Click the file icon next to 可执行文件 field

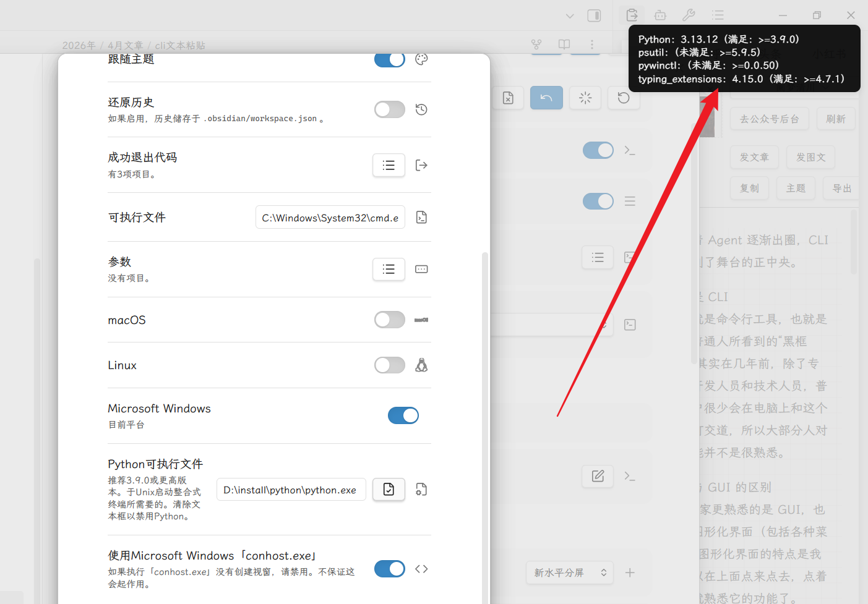[421, 217]
